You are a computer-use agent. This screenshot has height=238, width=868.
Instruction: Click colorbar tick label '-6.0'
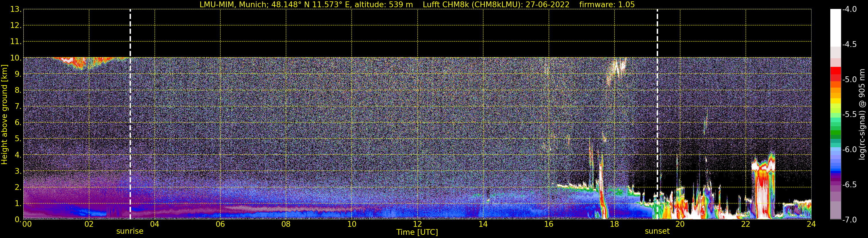pyautogui.click(x=850, y=150)
